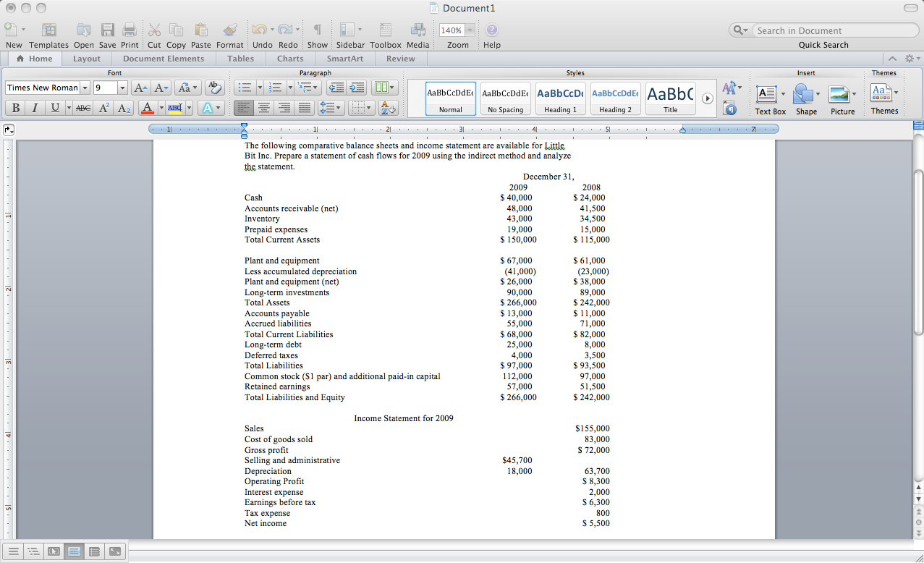The height and width of the screenshot is (563, 924).
Task: Open the font color dropdown arrow
Action: click(x=161, y=108)
